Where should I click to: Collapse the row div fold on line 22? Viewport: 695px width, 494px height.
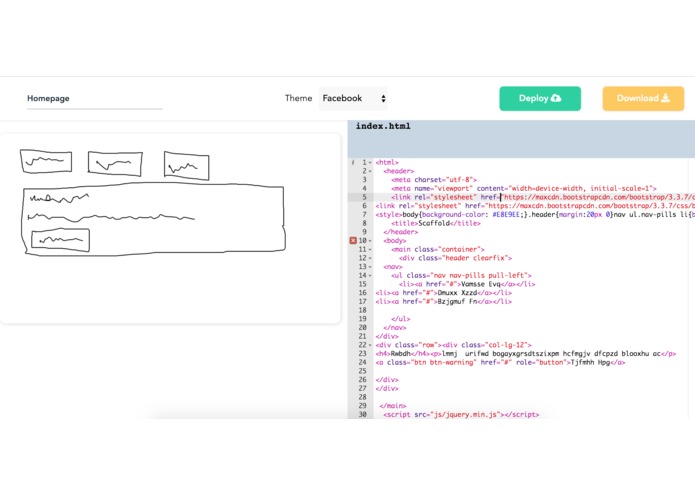[371, 345]
